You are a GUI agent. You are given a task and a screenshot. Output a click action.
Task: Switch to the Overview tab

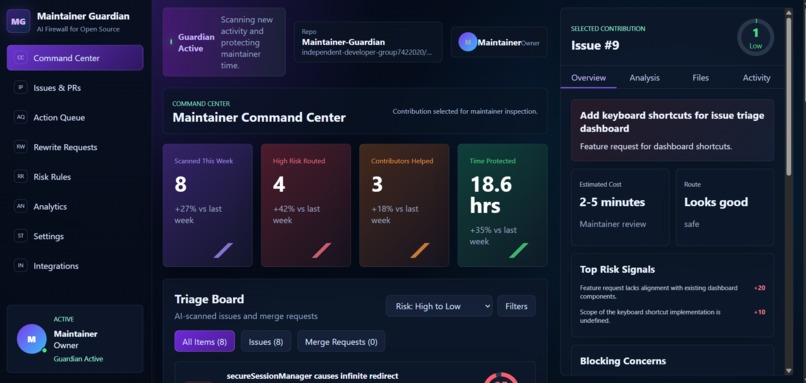point(589,78)
